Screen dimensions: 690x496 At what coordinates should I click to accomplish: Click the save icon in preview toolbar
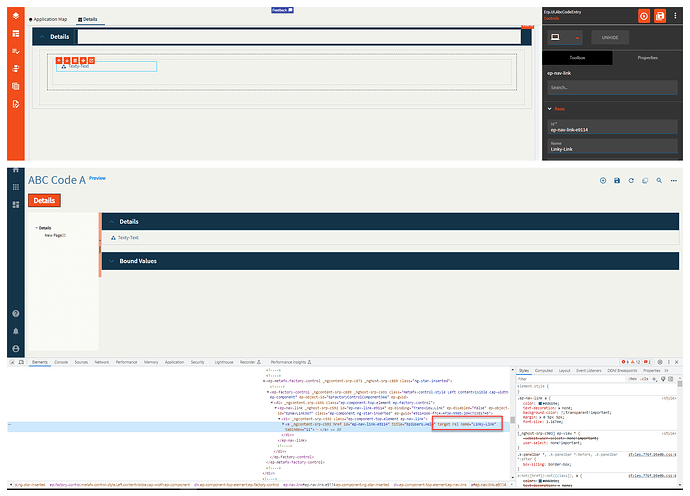click(x=617, y=180)
